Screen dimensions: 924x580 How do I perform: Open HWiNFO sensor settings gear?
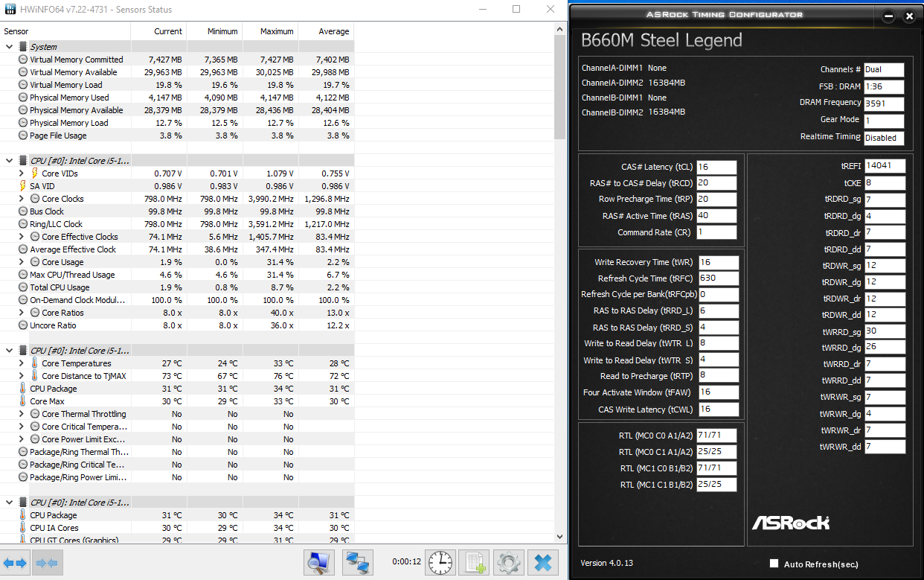[509, 563]
